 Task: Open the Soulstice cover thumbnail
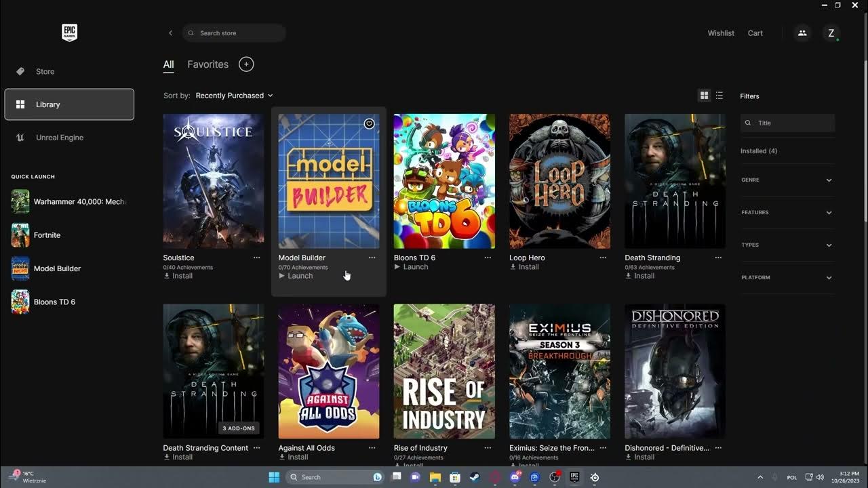[214, 181]
